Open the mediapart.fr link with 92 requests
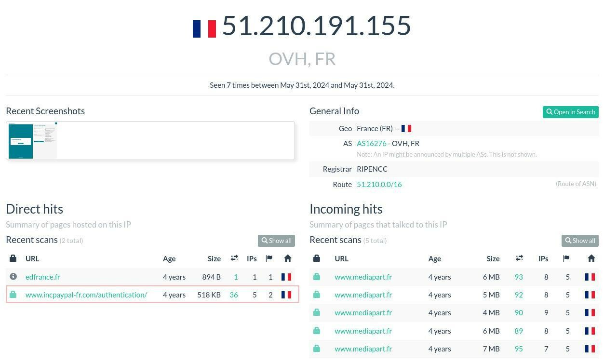The height and width of the screenshot is (364, 604). (x=363, y=295)
